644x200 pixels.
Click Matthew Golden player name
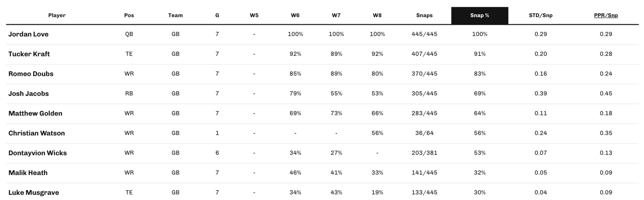(x=35, y=113)
